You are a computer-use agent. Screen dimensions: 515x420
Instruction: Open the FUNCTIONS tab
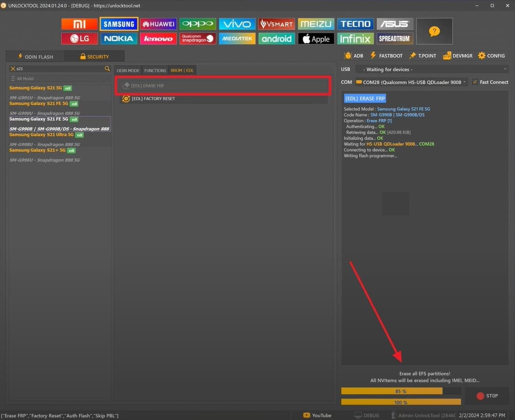coord(155,70)
